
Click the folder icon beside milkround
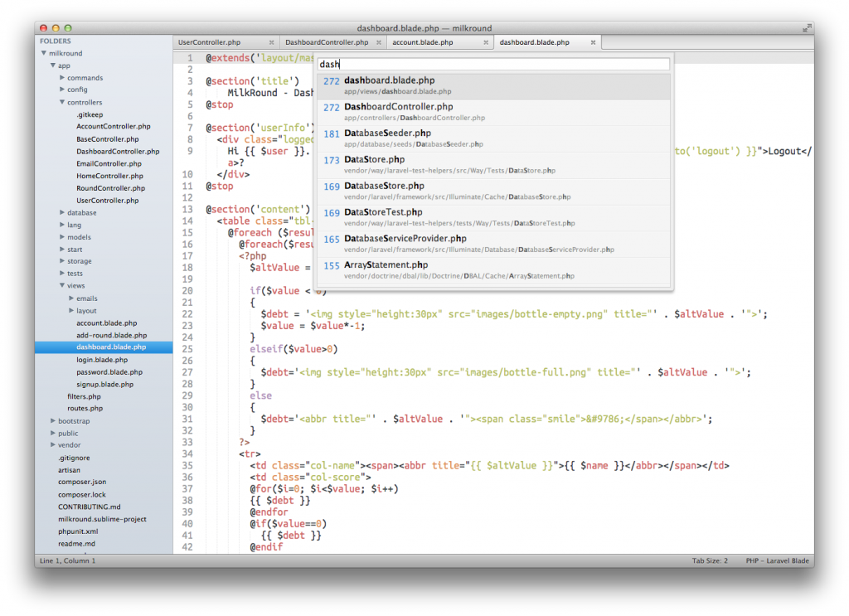coord(43,52)
